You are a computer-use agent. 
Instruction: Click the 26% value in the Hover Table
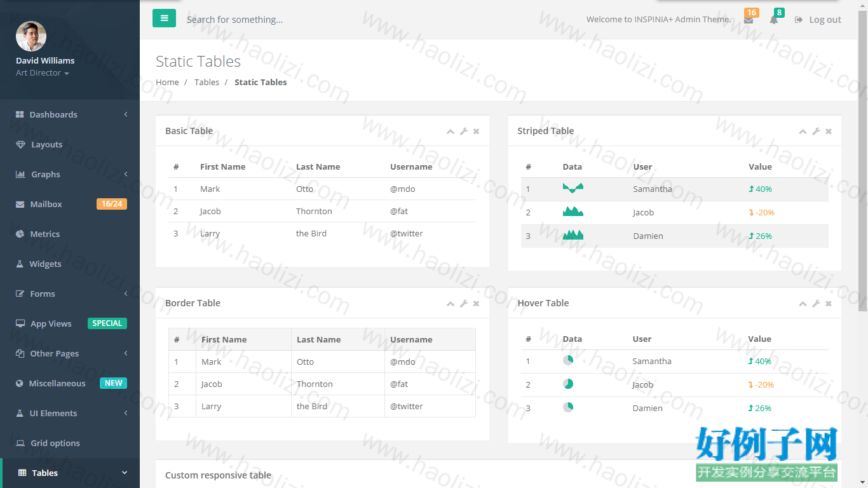tap(760, 408)
